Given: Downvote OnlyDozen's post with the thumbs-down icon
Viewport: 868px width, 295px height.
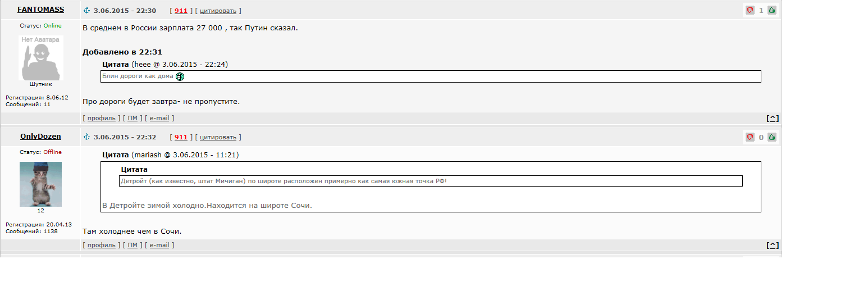Looking at the screenshot, I should [750, 137].
